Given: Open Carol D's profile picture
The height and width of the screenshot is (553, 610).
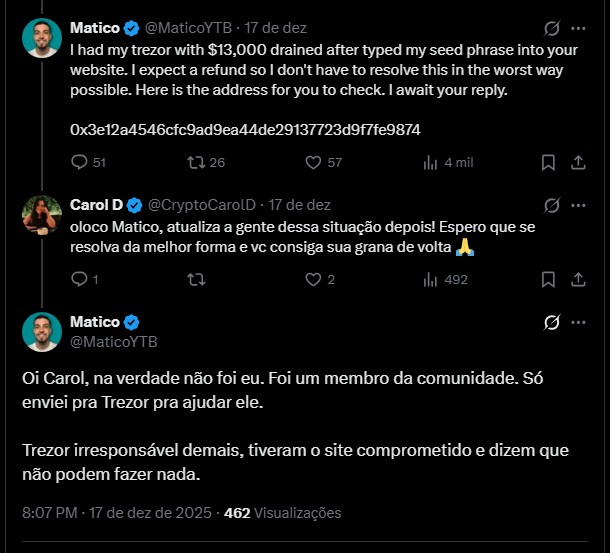Looking at the screenshot, I should click(x=42, y=214).
